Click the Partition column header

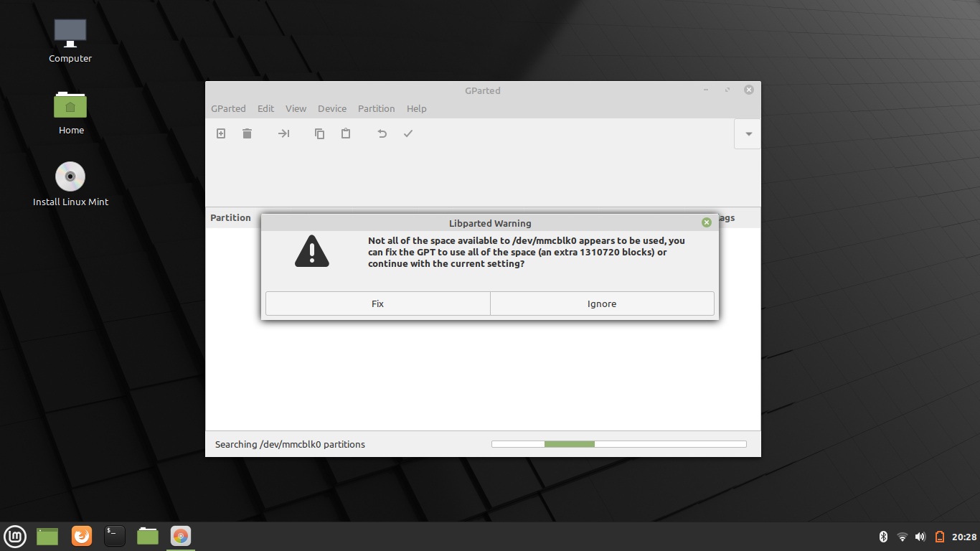coord(231,217)
